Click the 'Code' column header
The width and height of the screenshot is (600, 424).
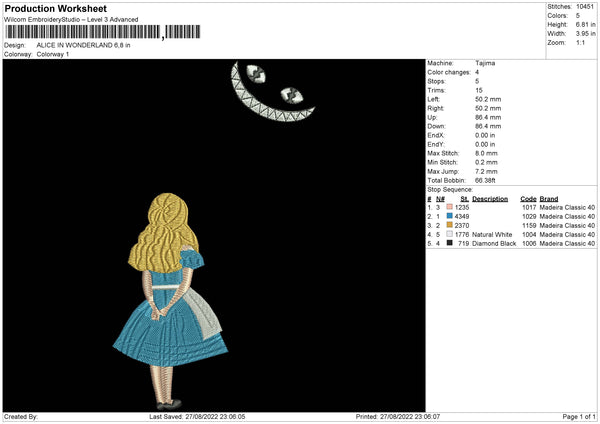pyautogui.click(x=528, y=199)
